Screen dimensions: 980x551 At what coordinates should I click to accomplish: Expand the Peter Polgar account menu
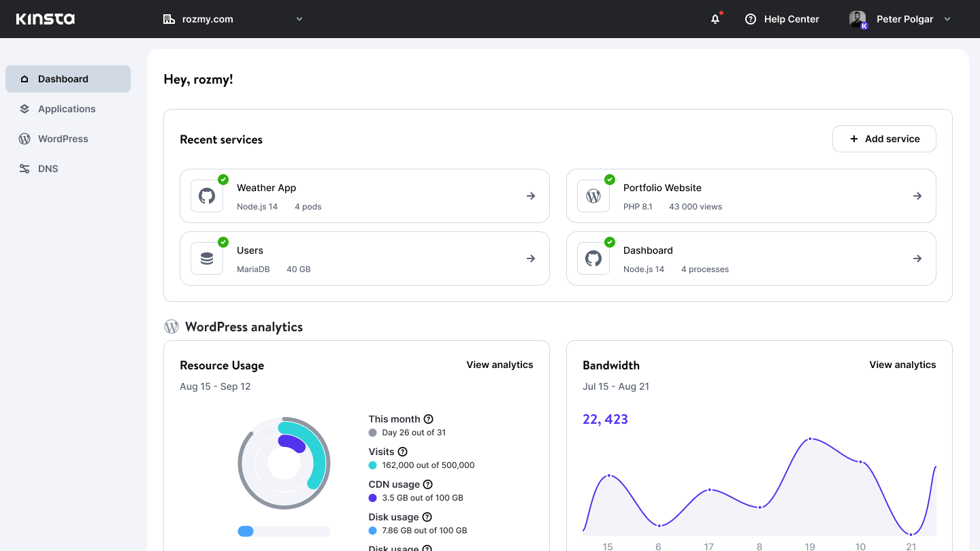(947, 19)
